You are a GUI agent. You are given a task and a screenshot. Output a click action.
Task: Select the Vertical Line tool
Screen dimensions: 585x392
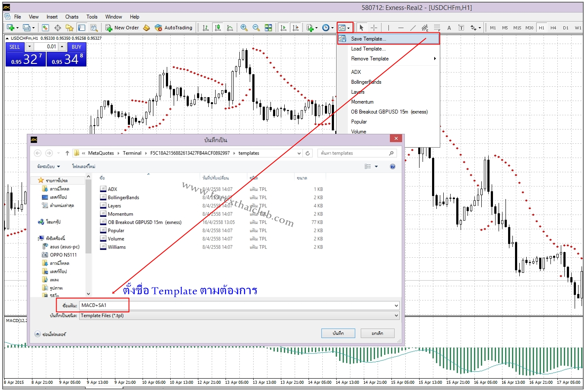point(388,28)
